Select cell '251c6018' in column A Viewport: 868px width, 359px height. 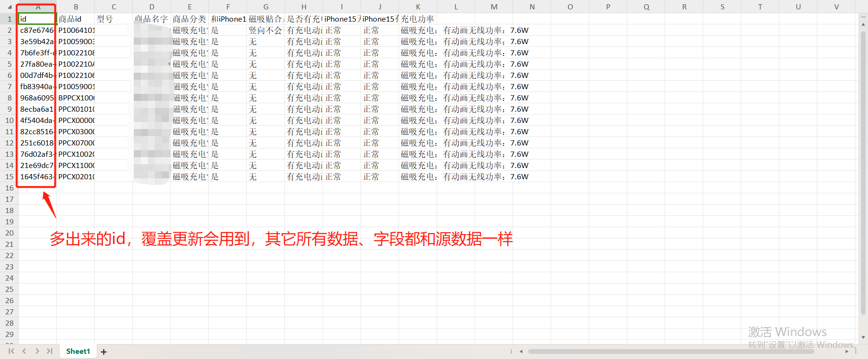[x=38, y=143]
